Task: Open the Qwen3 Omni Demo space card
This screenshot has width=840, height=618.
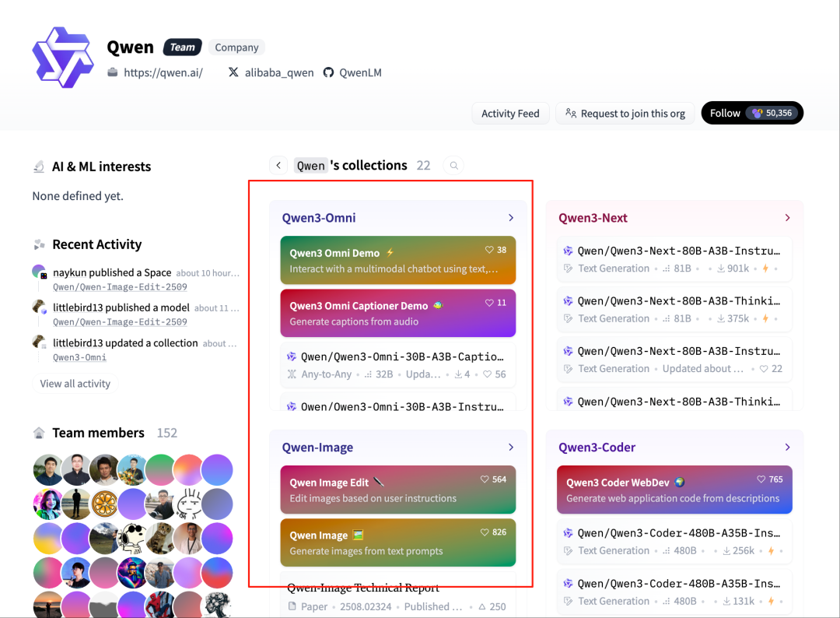Action: tap(398, 261)
